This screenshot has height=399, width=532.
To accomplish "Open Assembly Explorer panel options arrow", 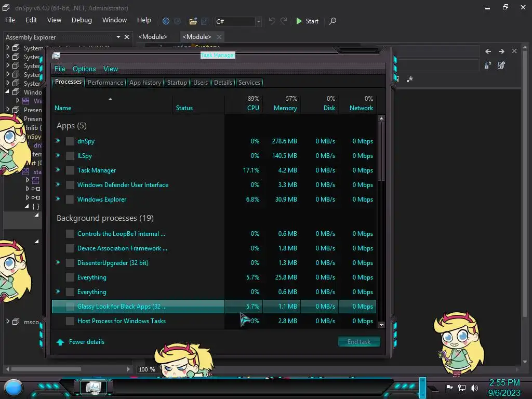I will point(118,37).
